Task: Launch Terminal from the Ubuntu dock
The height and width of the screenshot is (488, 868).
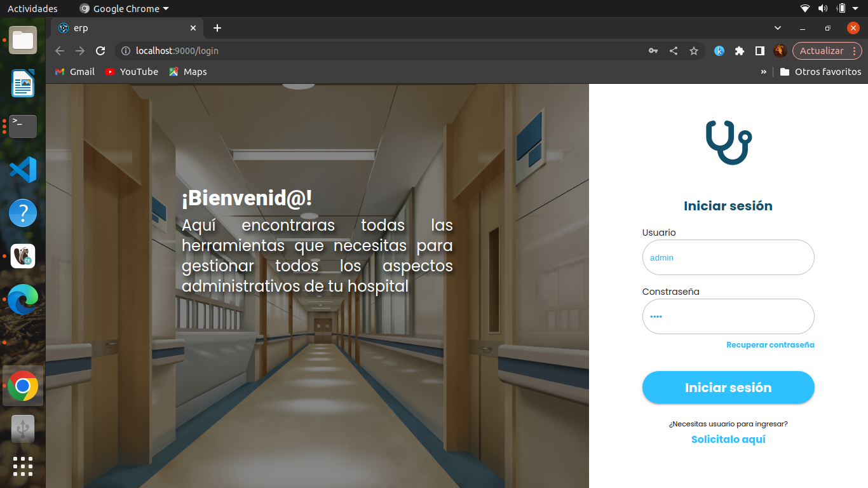Action: (23, 126)
